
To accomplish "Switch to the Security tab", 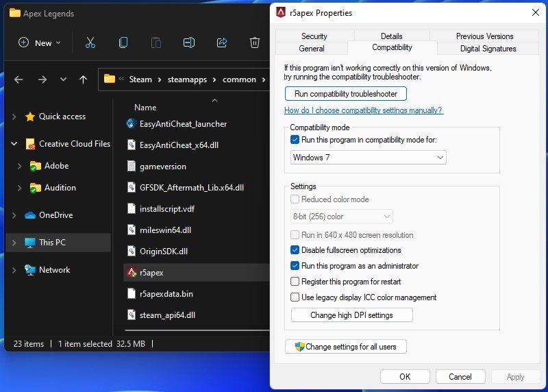I will [x=314, y=36].
